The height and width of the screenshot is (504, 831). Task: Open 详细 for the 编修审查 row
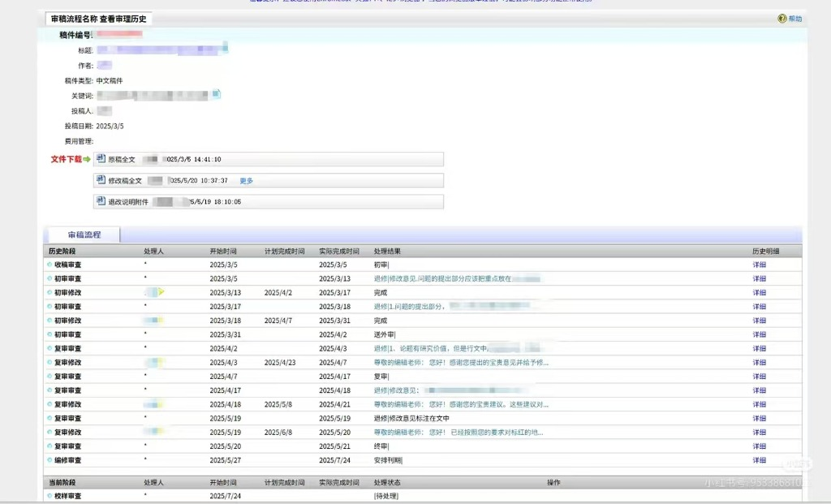[759, 460]
